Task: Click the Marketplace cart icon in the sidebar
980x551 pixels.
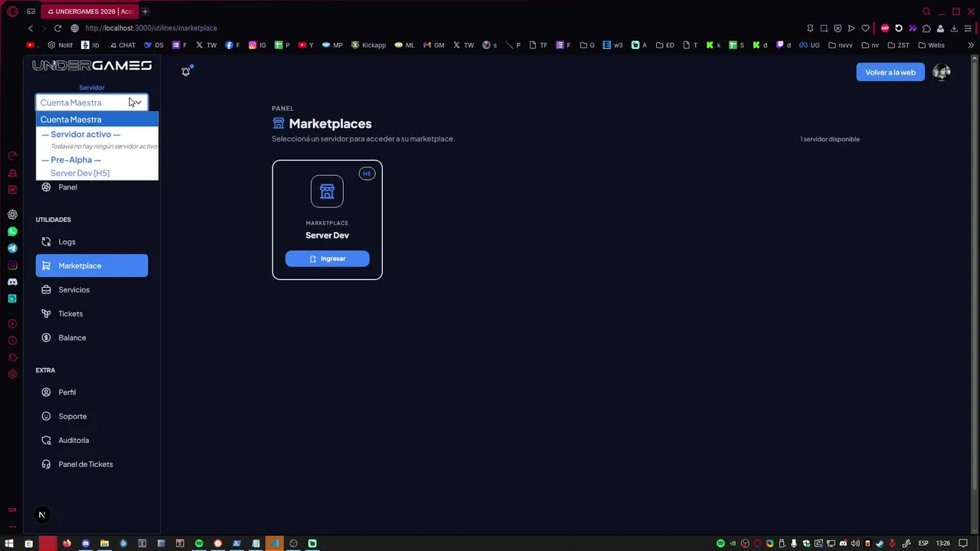Action: pos(46,266)
